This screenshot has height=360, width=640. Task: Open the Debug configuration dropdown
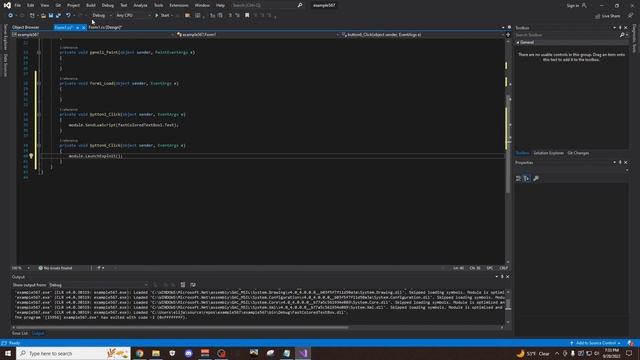pyautogui.click(x=102, y=16)
